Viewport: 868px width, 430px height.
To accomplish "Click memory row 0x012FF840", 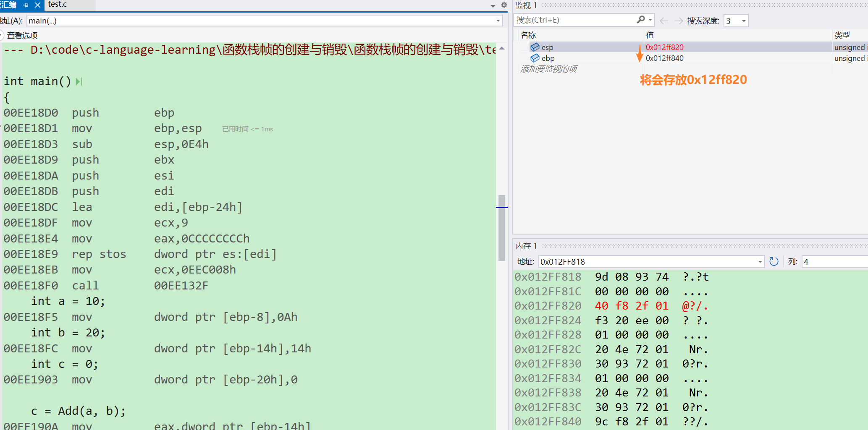I will 611,422.
